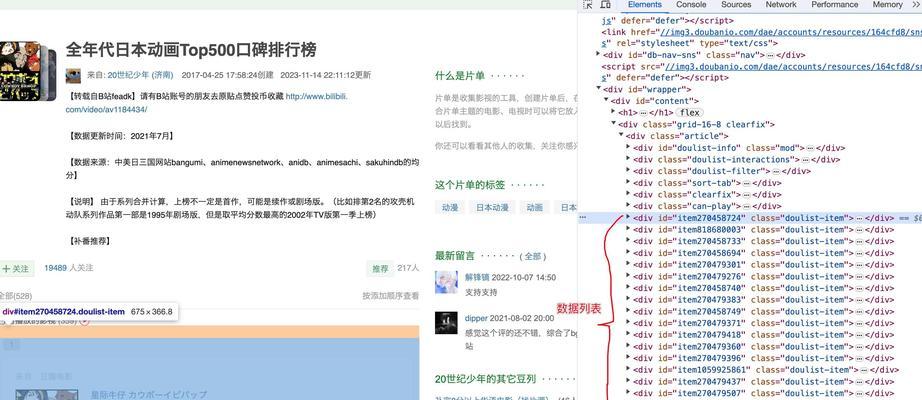This screenshot has width=922, height=400.
Task: Expand collapsed content ellipsis in db-nav-sns row
Action: (x=770, y=55)
